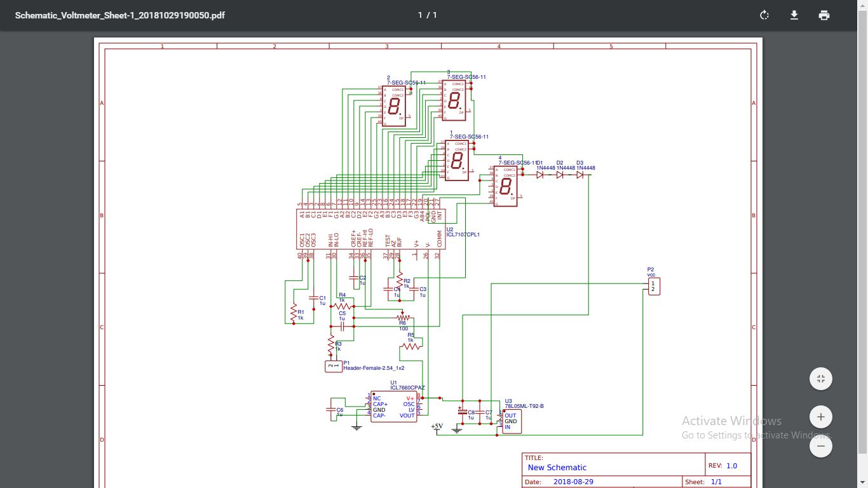Click the New Schematic title text

tap(557, 468)
